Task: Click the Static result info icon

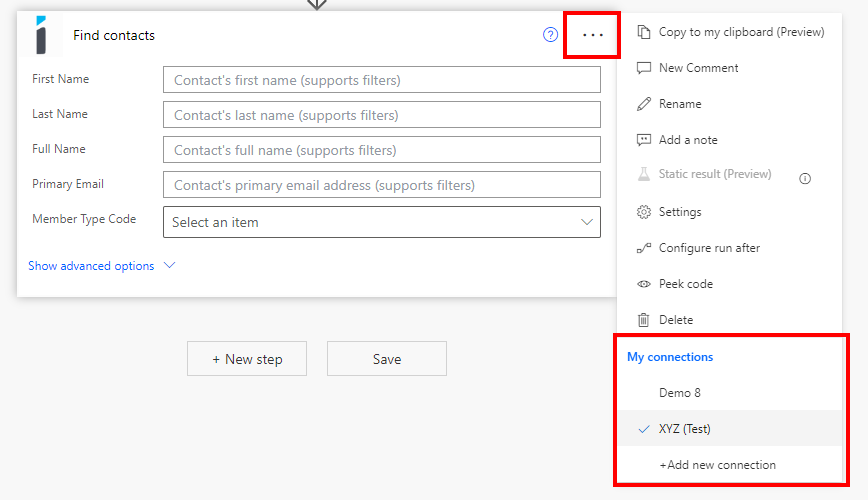Action: (x=805, y=178)
